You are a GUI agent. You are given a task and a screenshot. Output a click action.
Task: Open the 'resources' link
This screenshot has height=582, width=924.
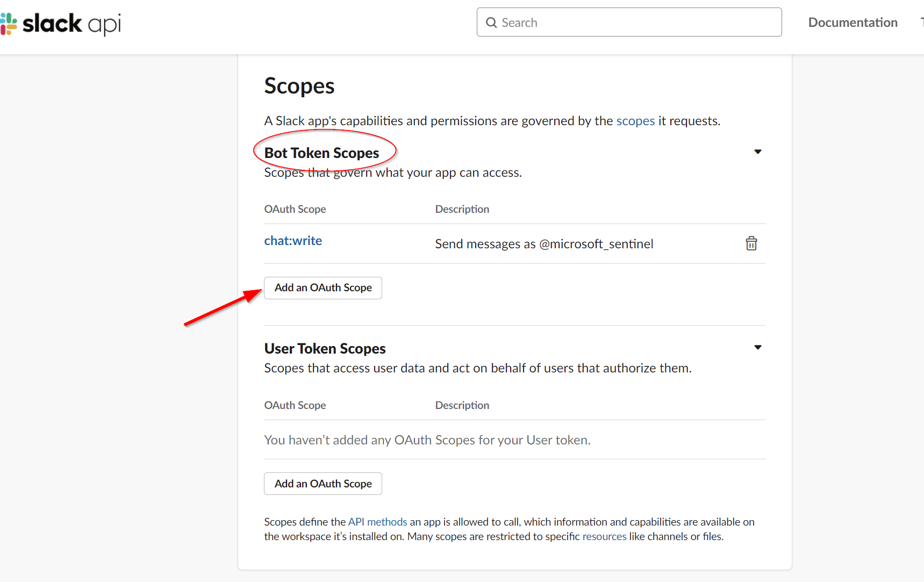point(604,536)
